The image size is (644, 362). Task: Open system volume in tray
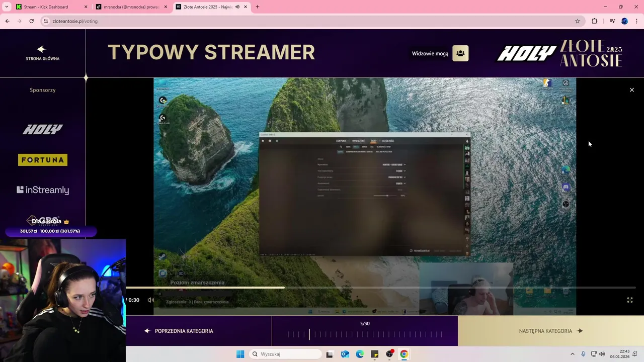pos(602,354)
